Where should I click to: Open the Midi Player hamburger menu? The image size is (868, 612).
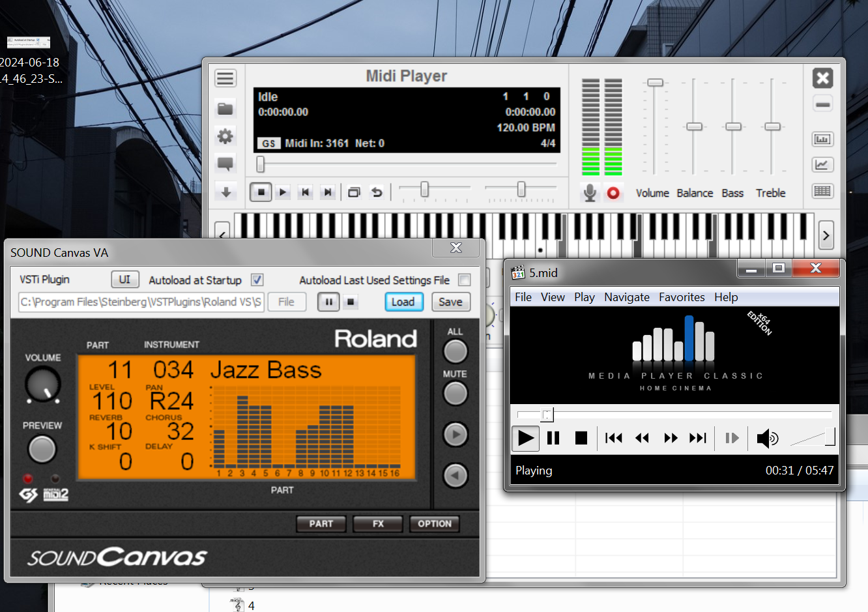[225, 78]
